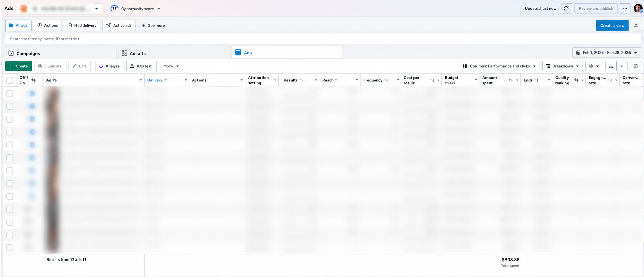
Task: Click the Create a view button
Action: coord(612,26)
